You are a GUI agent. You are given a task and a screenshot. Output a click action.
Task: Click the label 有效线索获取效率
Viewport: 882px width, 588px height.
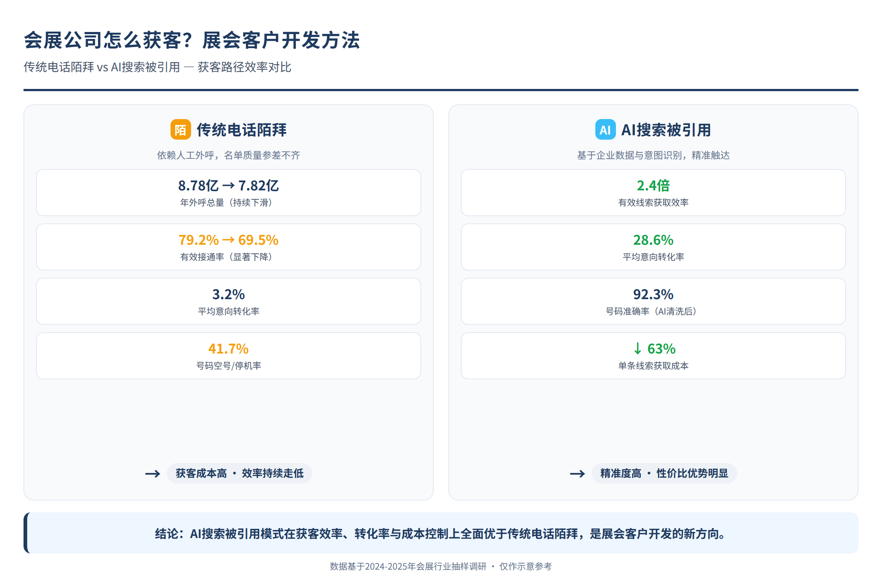tap(653, 202)
